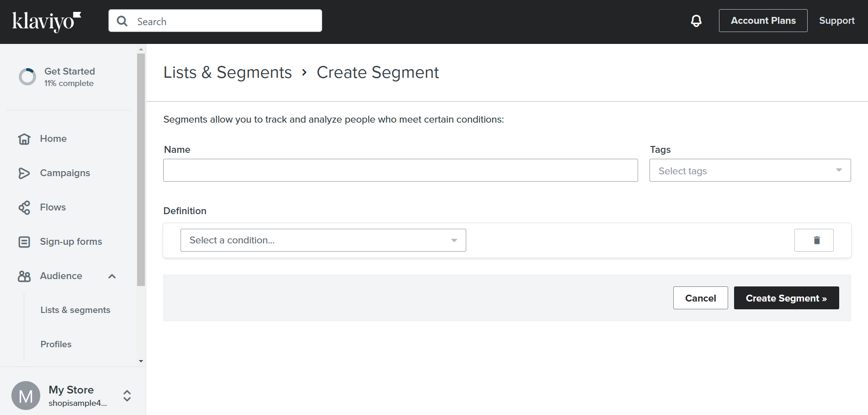Image resolution: width=868 pixels, height=415 pixels.
Task: Open Campaigns in the sidebar
Action: (65, 173)
